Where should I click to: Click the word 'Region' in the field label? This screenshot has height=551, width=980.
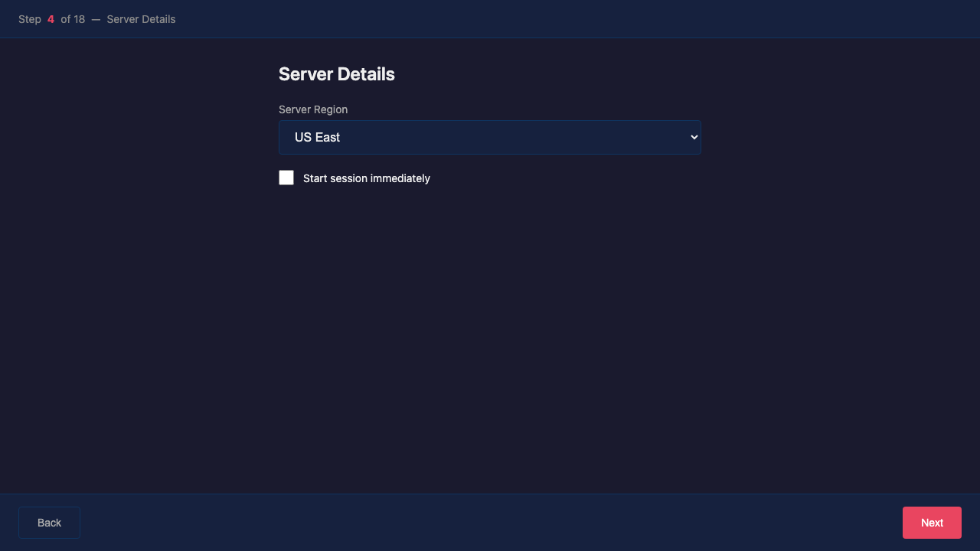pos(330,109)
